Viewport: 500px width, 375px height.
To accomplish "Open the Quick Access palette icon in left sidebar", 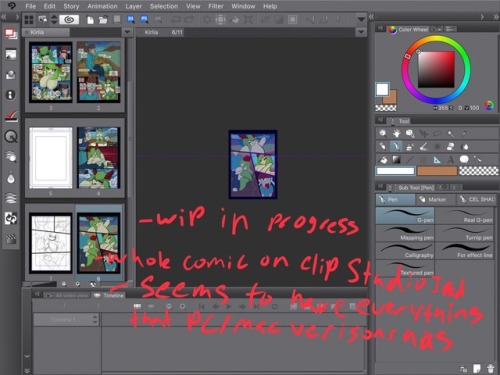I will tap(11, 33).
